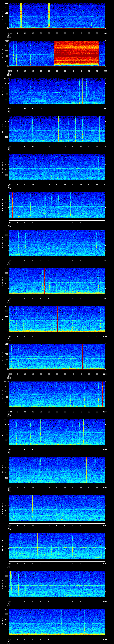Click the spectrogram panel starting at 8:16:00

coord(57,584)
